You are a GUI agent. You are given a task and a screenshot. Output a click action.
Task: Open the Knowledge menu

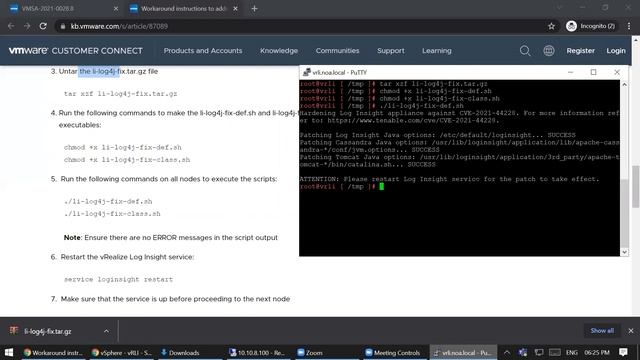[x=279, y=51]
